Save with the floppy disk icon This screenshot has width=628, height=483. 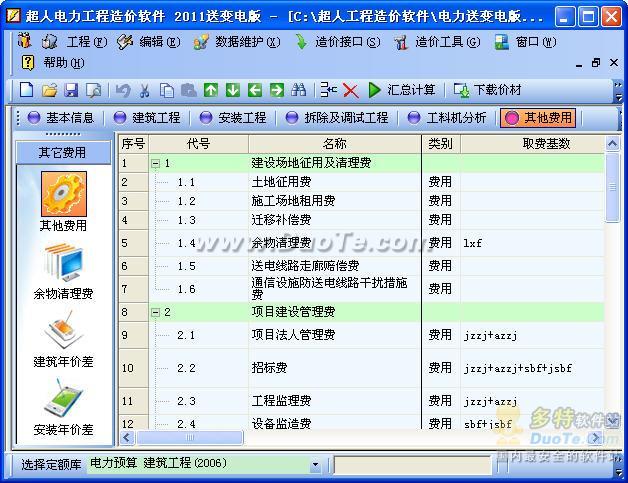click(x=71, y=90)
